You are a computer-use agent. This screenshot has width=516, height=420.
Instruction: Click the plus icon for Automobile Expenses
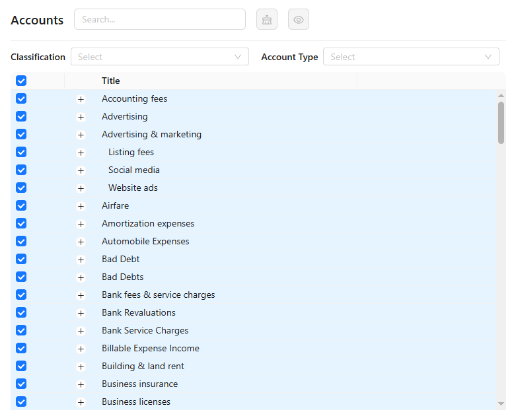(81, 242)
